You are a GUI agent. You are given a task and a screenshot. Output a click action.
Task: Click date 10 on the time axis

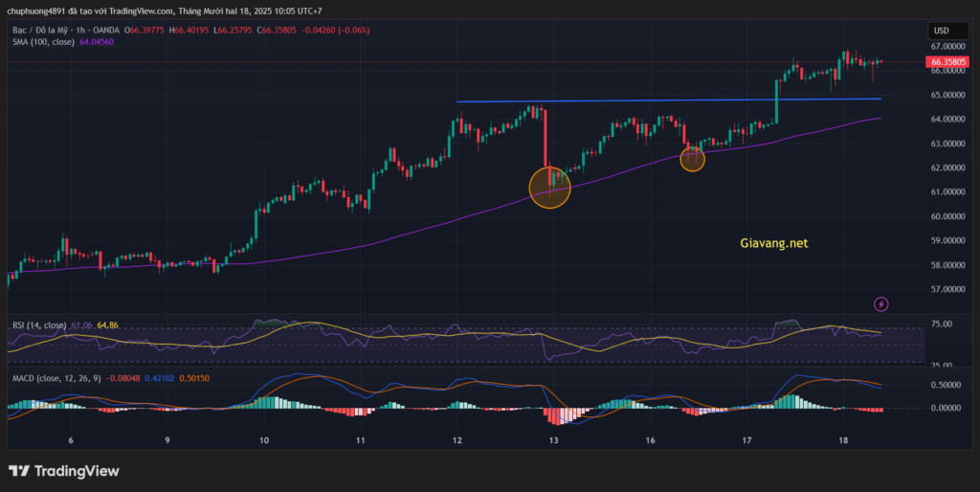(x=264, y=440)
